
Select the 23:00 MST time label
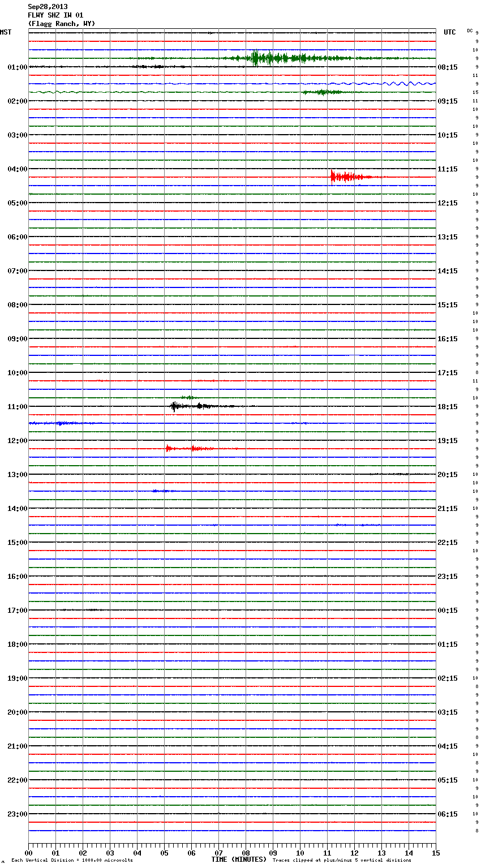pos(17,814)
